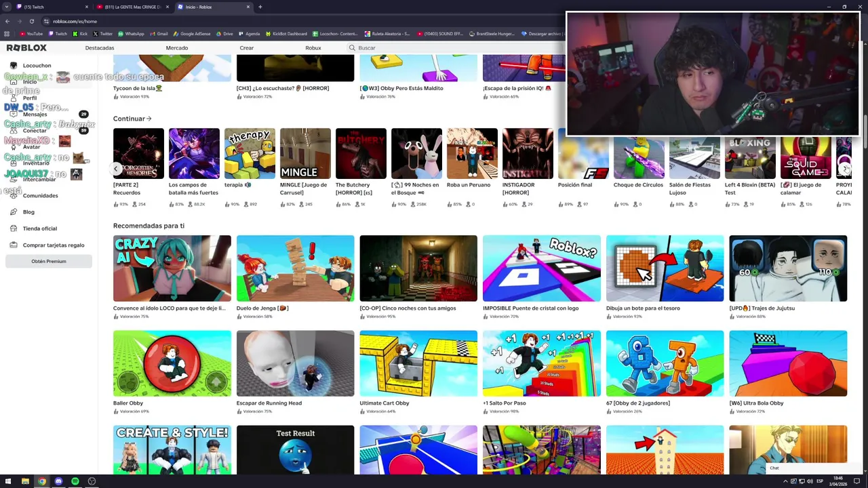Reload the Roblox page
Screen dimensions: 868x488
pyautogui.click(x=31, y=21)
